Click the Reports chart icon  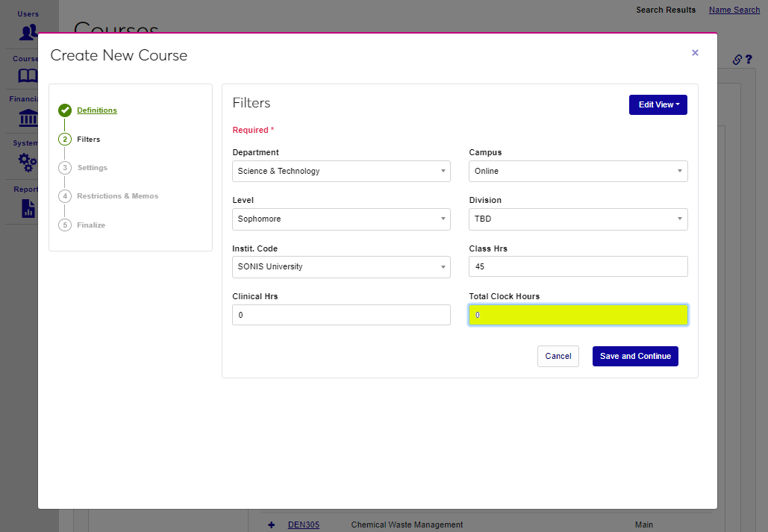coord(28,208)
